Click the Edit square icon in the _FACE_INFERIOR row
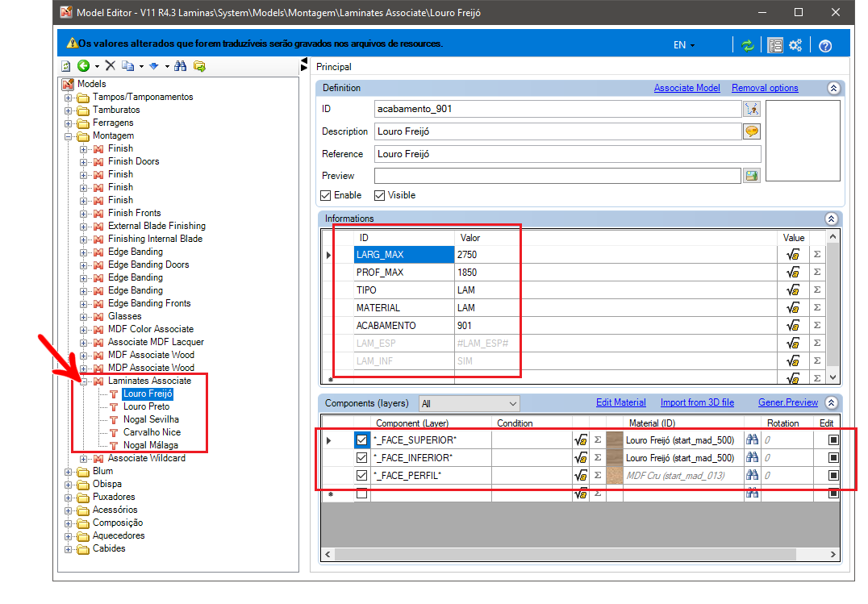The image size is (868, 604). coord(833,458)
